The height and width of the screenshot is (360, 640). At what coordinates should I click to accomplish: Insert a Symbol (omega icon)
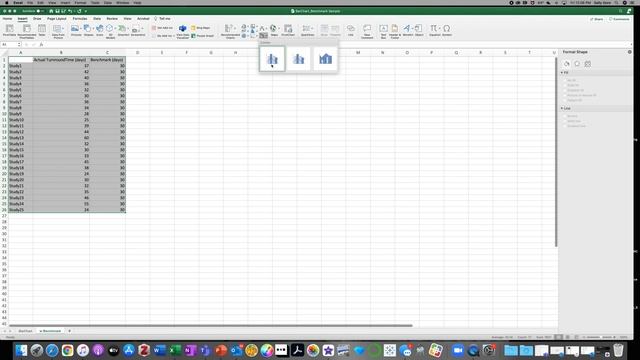tap(447, 29)
